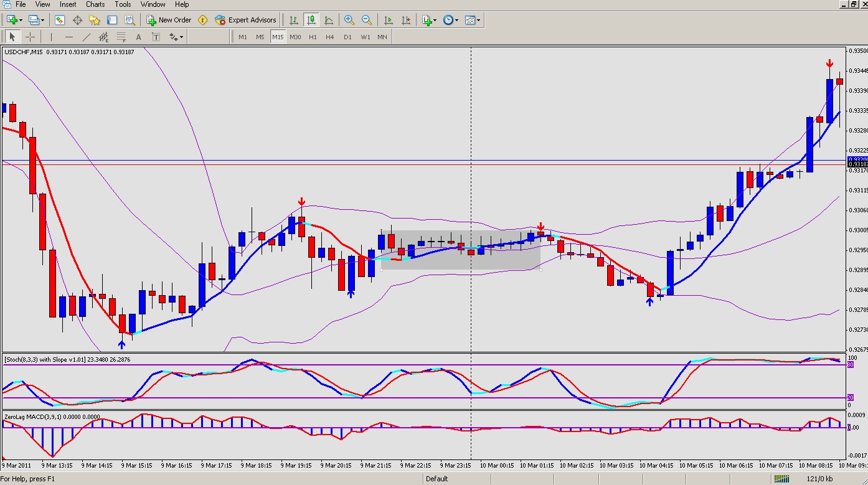This screenshot has width=868, height=485.
Task: Click the Default profile in the status bar
Action: pyautogui.click(x=436, y=479)
